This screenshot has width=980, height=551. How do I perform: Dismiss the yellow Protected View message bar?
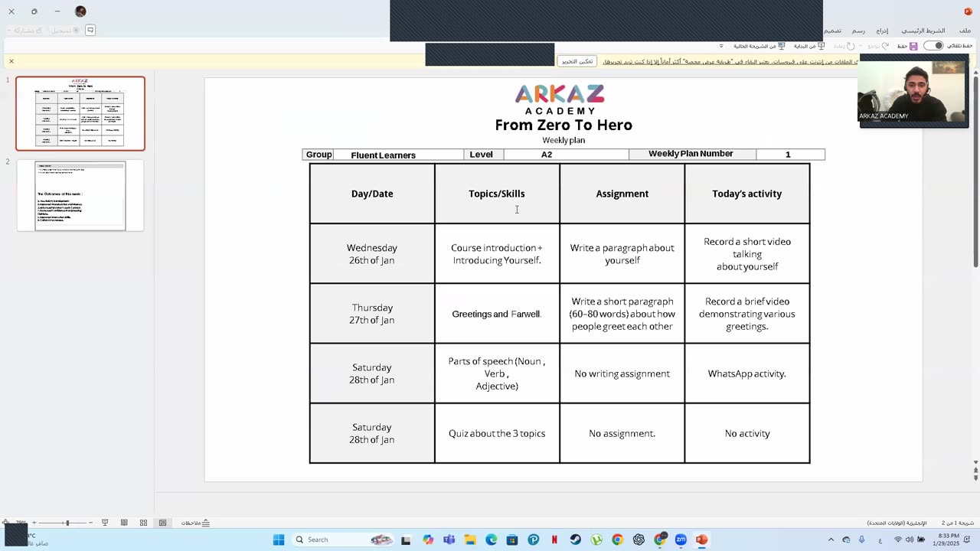[11, 61]
